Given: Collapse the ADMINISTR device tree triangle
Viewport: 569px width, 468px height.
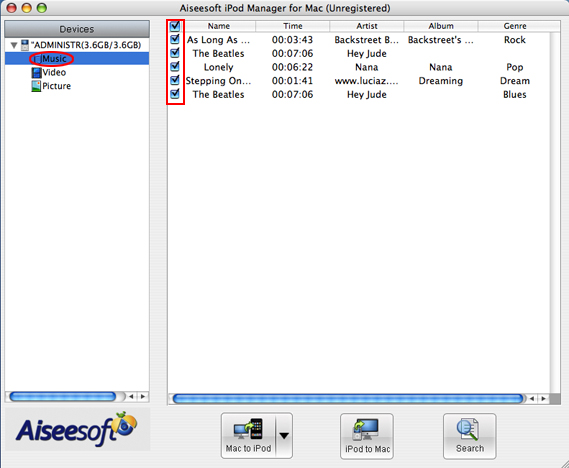Looking at the screenshot, I should click(x=14, y=45).
